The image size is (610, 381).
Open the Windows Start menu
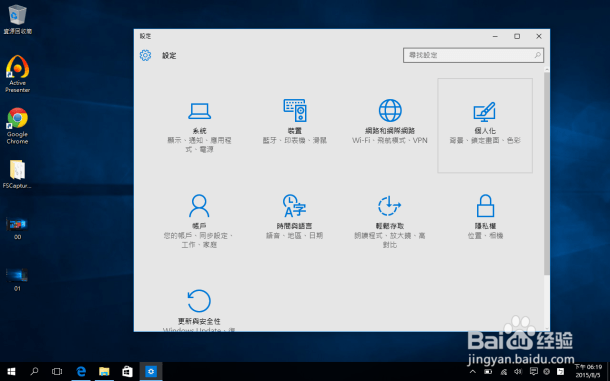11,372
